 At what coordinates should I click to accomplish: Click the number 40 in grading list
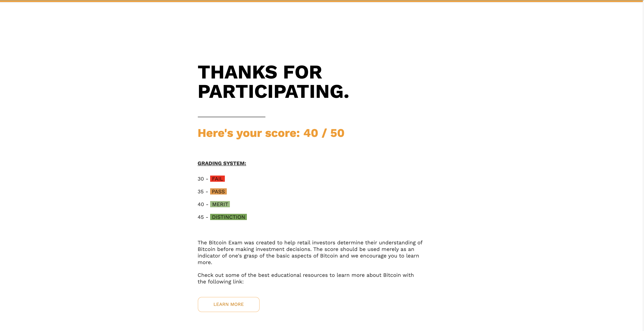(x=201, y=204)
